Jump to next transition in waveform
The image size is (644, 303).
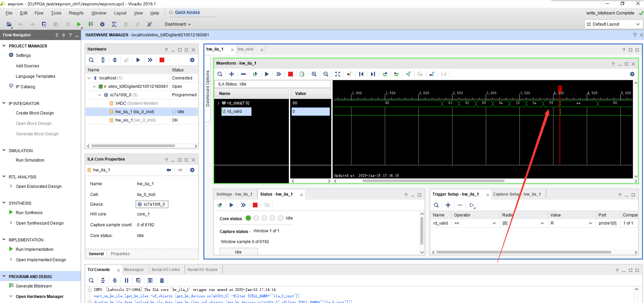pos(397,74)
